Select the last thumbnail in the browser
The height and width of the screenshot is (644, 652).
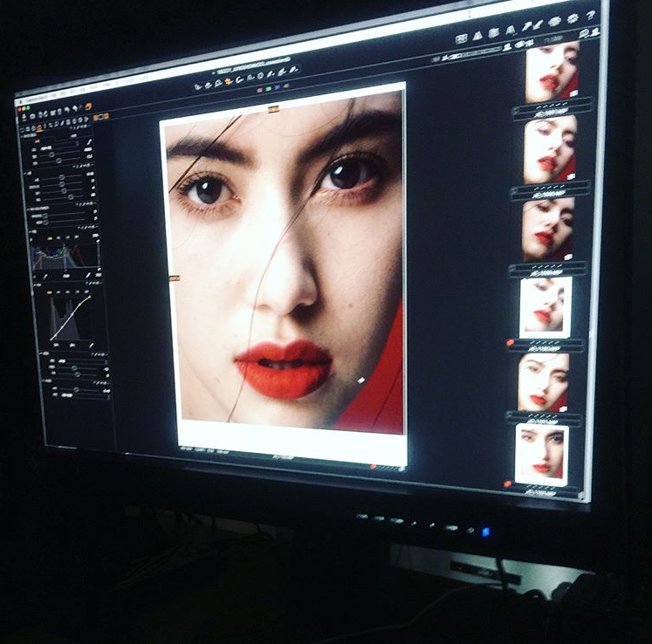pos(542,455)
